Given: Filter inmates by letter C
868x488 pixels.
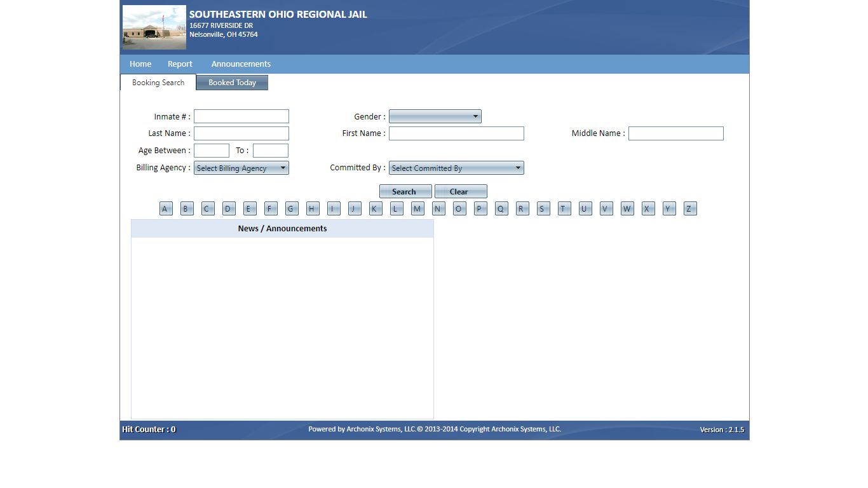Looking at the screenshot, I should pos(208,208).
